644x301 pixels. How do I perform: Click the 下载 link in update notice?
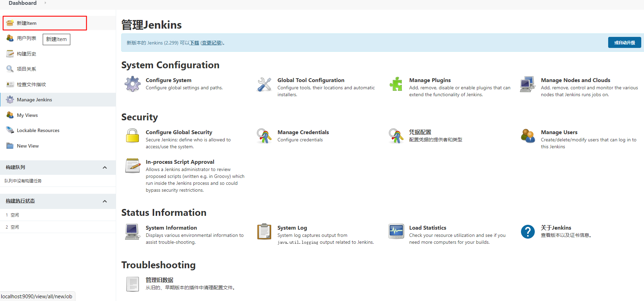point(194,43)
